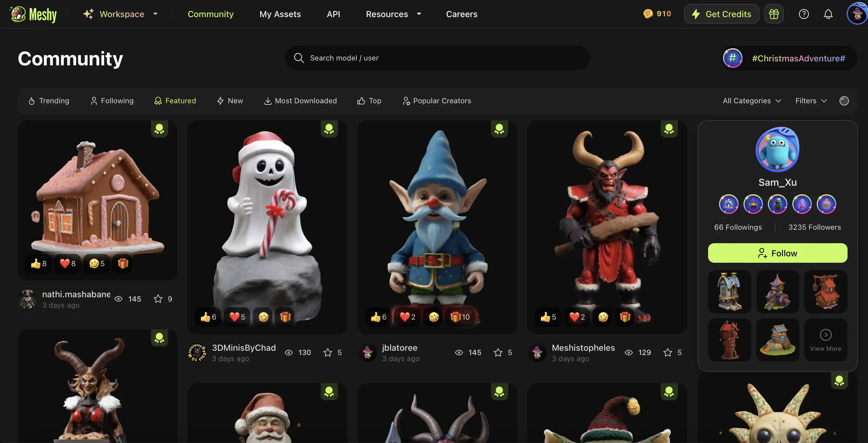The height and width of the screenshot is (443, 868).
Task: Laugh react on jblatoree gnome model
Action: click(434, 317)
